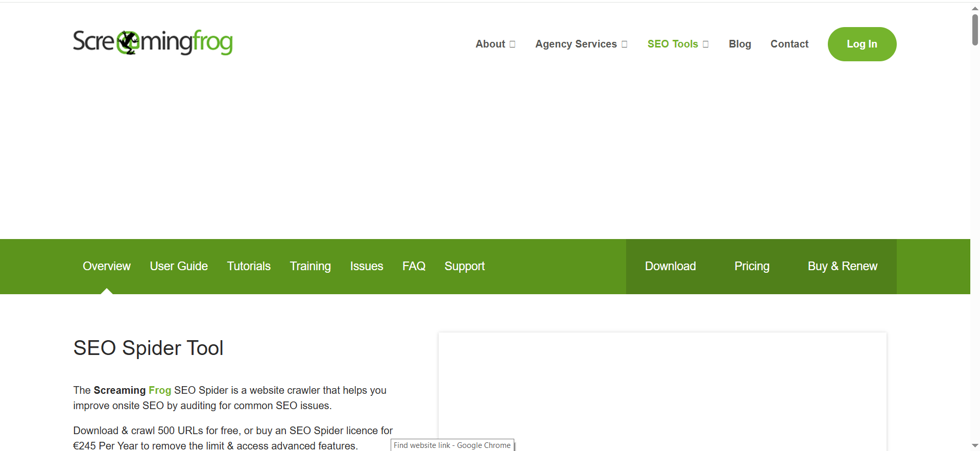Screen dimensions: 980x451
Task: Expand the SEO Tools dropdown arrow
Action: click(x=706, y=44)
